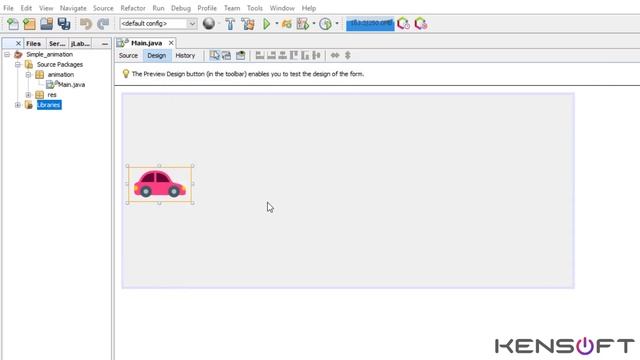Switch to the Design view button

tap(157, 56)
